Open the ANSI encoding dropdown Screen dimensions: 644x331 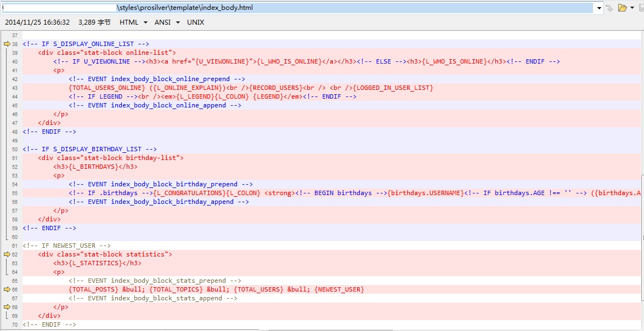tap(167, 22)
